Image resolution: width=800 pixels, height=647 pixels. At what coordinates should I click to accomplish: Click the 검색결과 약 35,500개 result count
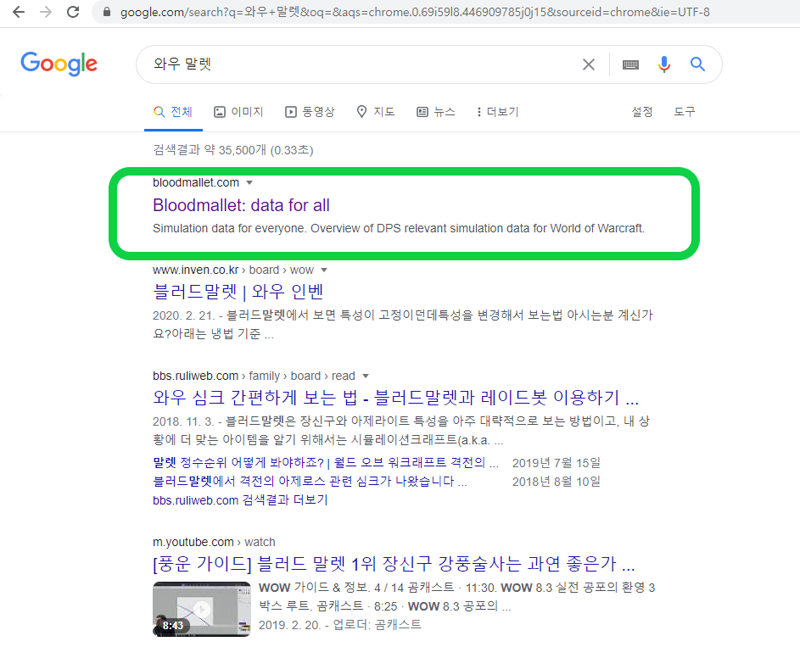pyautogui.click(x=233, y=150)
